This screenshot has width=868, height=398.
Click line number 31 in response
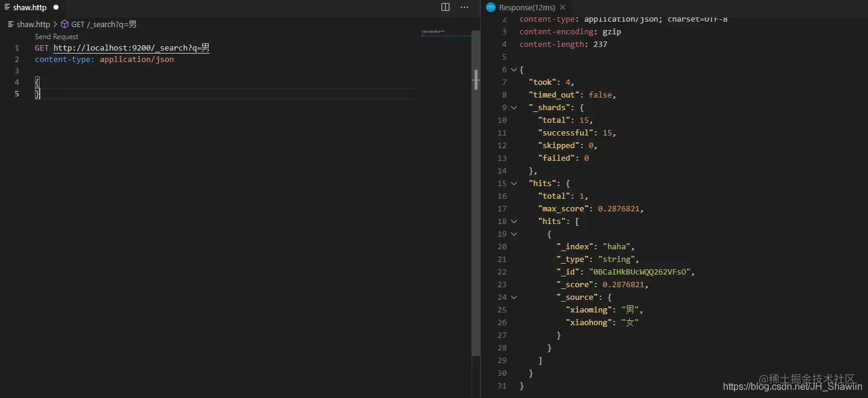point(502,386)
